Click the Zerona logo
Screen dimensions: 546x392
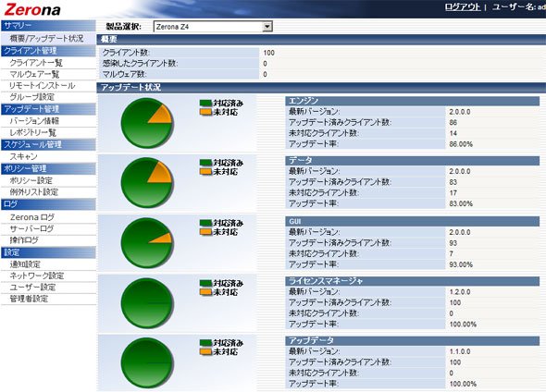32,9
